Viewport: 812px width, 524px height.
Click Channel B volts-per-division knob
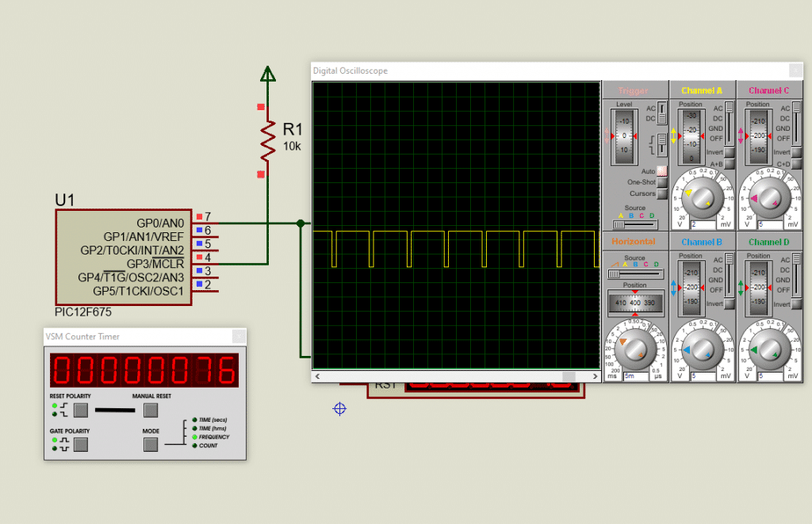702,350
